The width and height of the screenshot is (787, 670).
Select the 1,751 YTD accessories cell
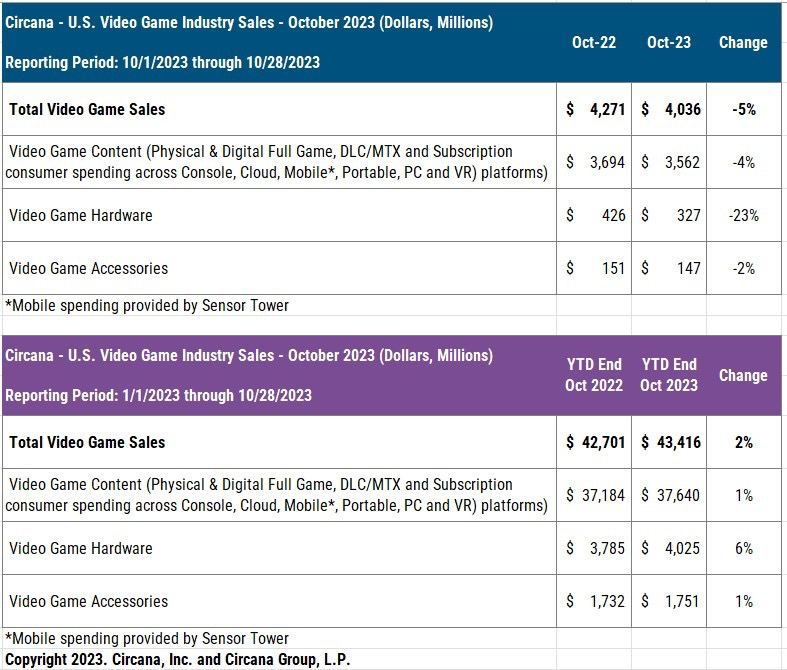pos(670,601)
